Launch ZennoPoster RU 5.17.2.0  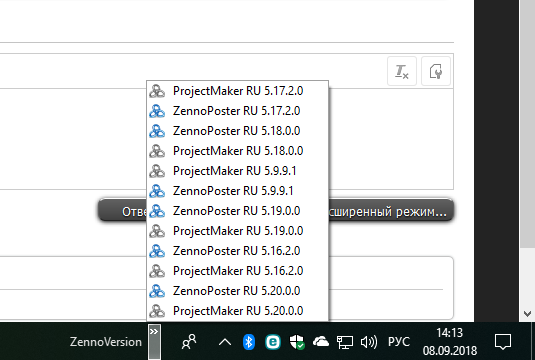point(237,111)
